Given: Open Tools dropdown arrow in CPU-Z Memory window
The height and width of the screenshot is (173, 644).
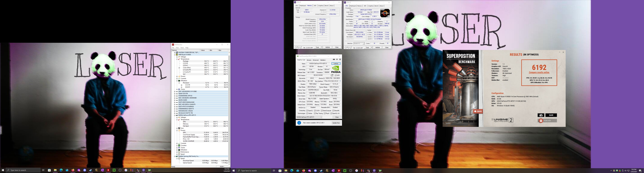Looking at the screenshot, I should [x=322, y=47].
